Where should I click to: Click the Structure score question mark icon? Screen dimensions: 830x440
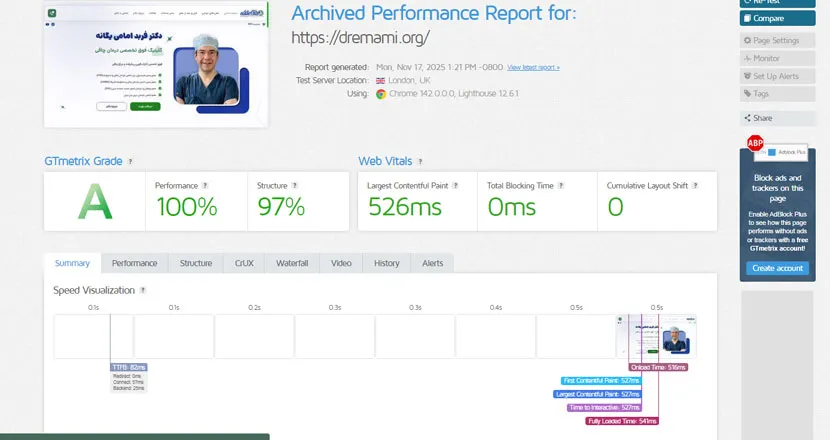294,185
